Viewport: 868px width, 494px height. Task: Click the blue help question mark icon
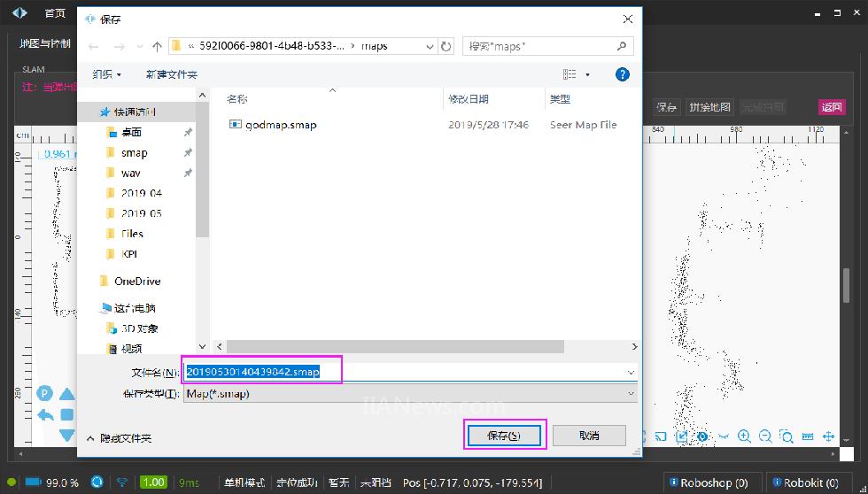pos(622,74)
